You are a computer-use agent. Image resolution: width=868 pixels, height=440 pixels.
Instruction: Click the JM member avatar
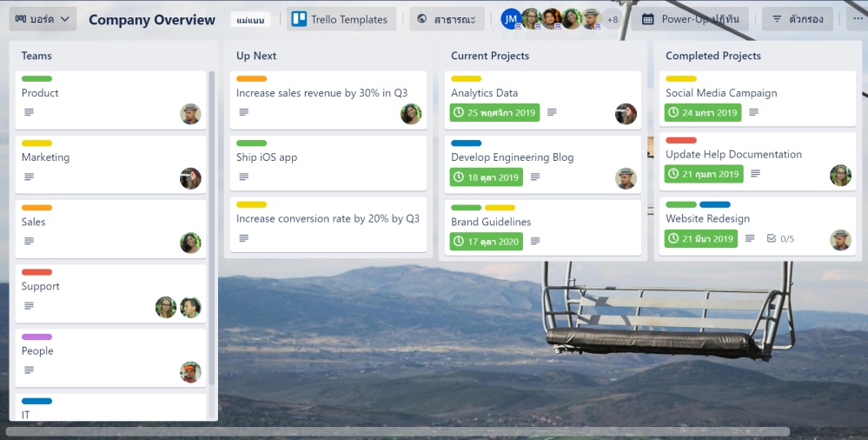coord(511,19)
